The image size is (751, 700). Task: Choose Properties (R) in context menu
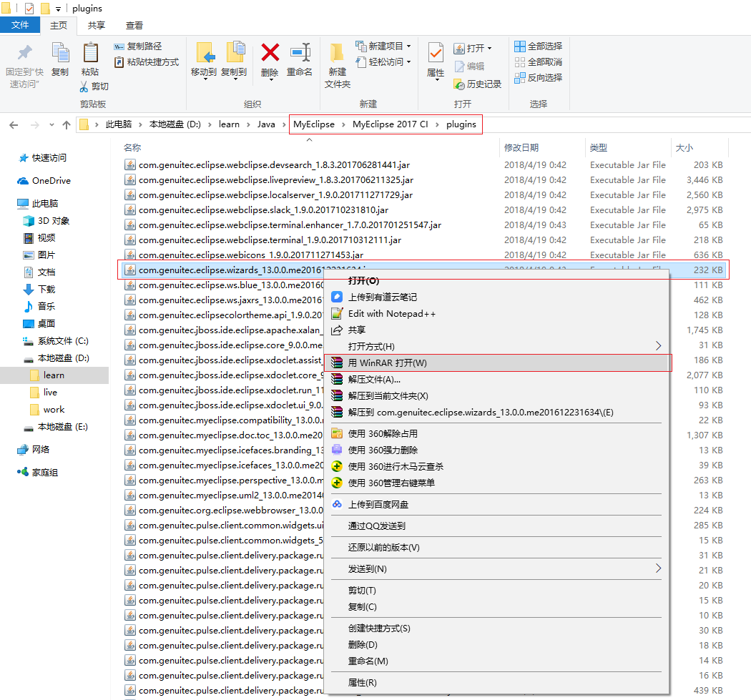pos(497,683)
